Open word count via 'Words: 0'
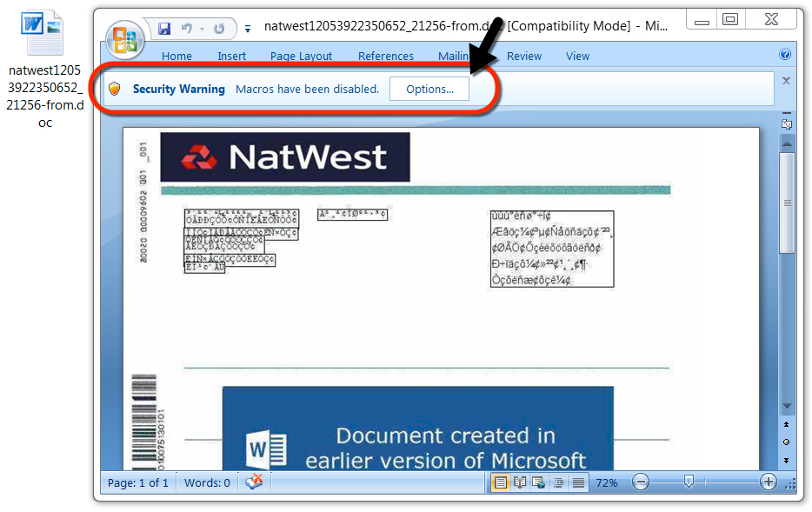Screen dimensions: 812x512 pos(207,482)
